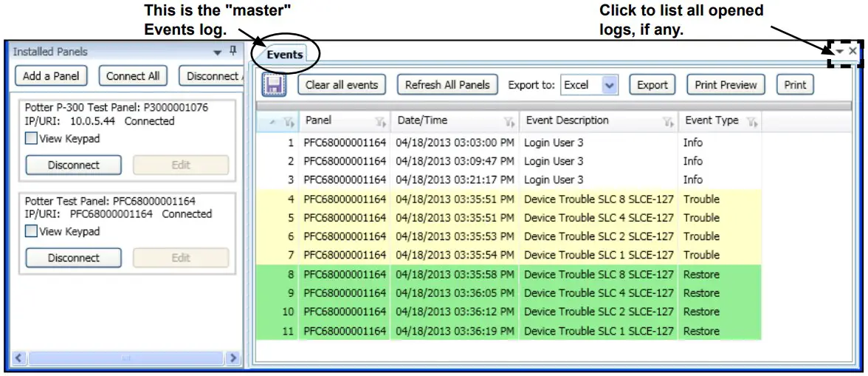Sort by Date/Time column header
This screenshot has height=376, width=868.
(x=455, y=120)
